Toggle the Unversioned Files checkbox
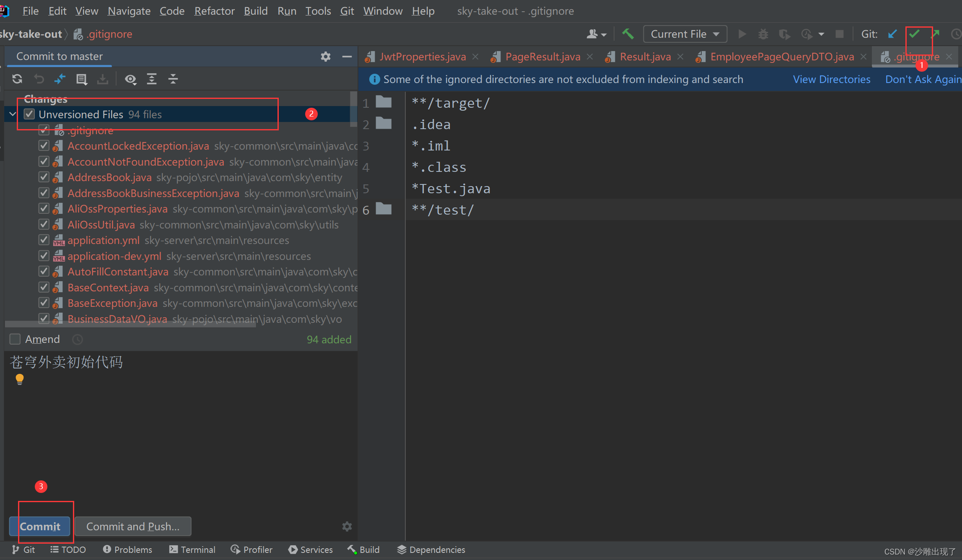The image size is (962, 560). tap(29, 114)
